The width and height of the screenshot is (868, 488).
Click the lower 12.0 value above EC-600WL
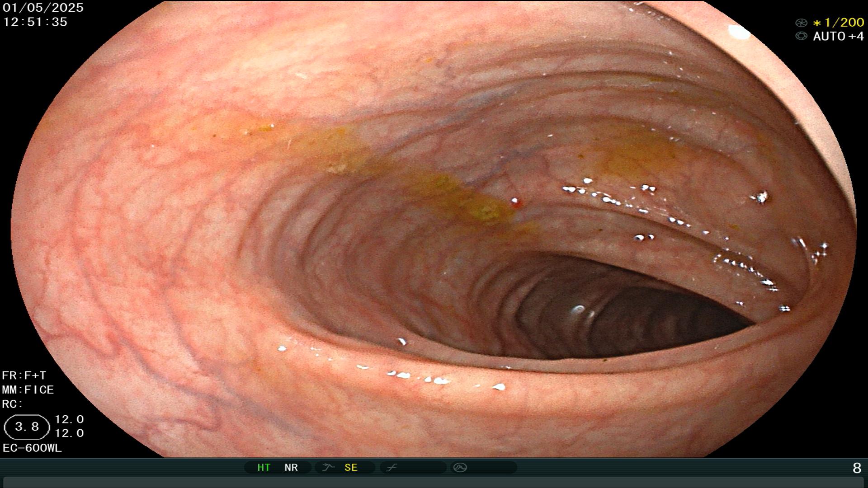coord(69,433)
